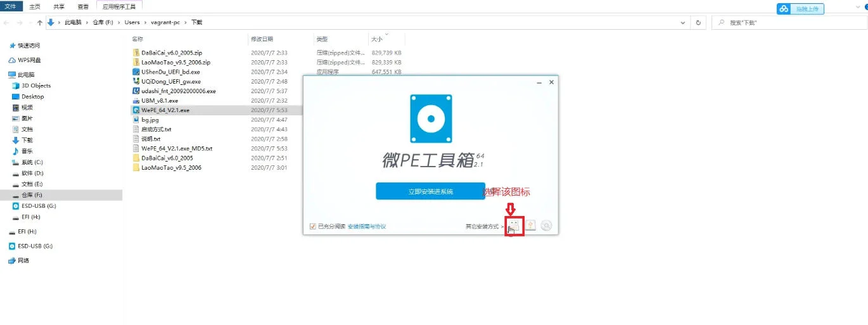Click the USB drive install icon
This screenshot has width=868, height=325.
514,226
